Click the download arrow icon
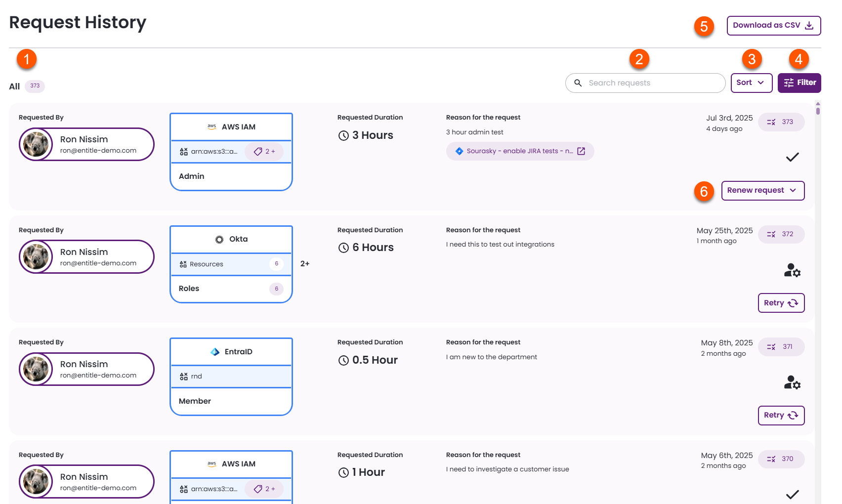 click(x=809, y=26)
